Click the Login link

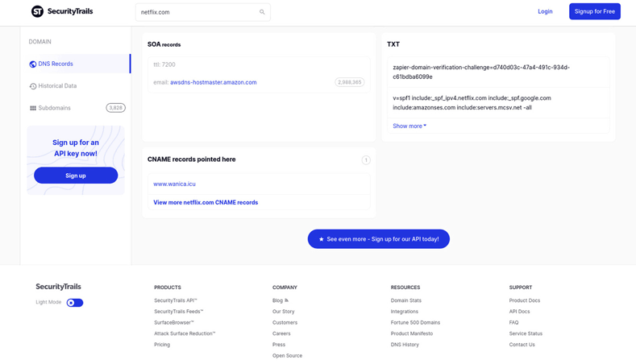(x=545, y=11)
